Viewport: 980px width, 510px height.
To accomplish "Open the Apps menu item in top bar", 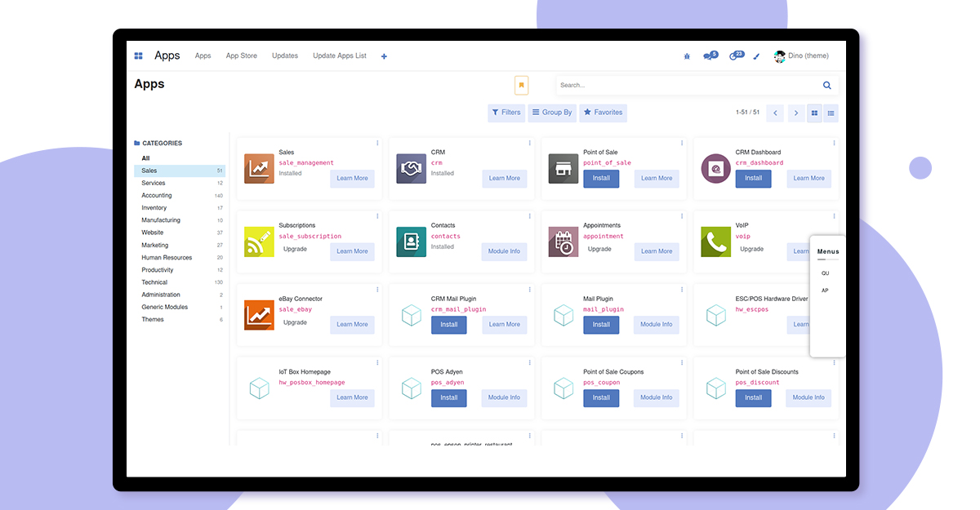I will (203, 56).
